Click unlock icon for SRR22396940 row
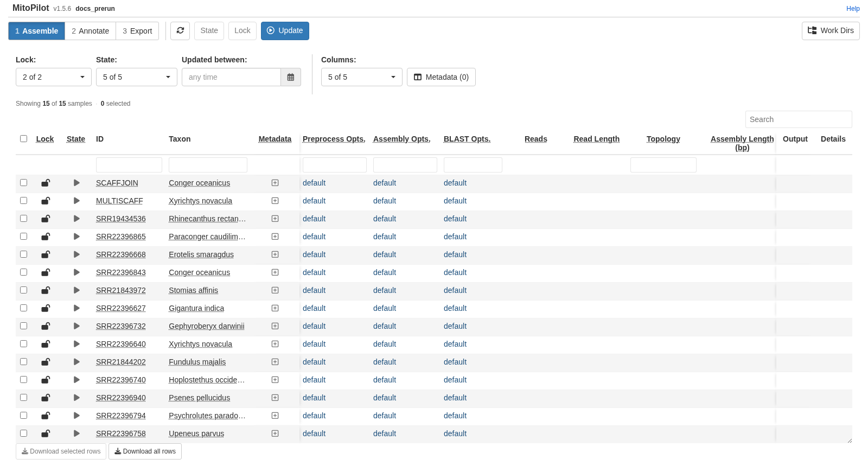Screen dimensions: 868x472 click(46, 398)
